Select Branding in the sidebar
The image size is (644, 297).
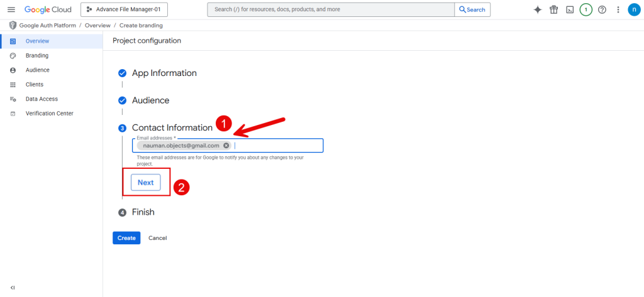point(36,56)
